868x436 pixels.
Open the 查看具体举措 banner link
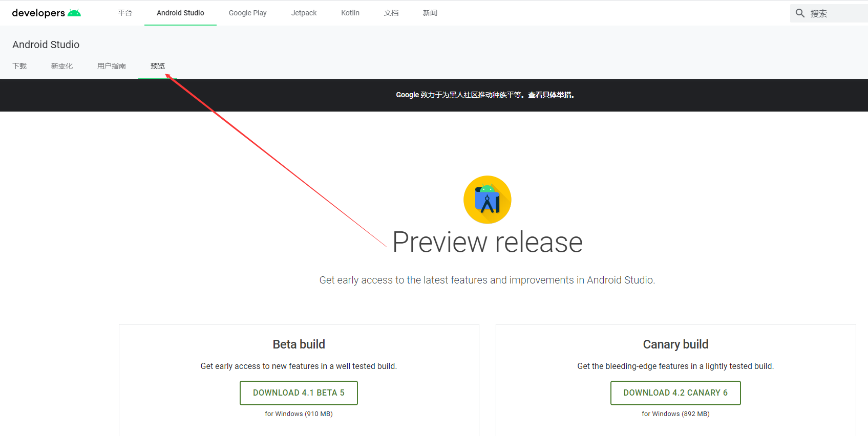click(550, 95)
